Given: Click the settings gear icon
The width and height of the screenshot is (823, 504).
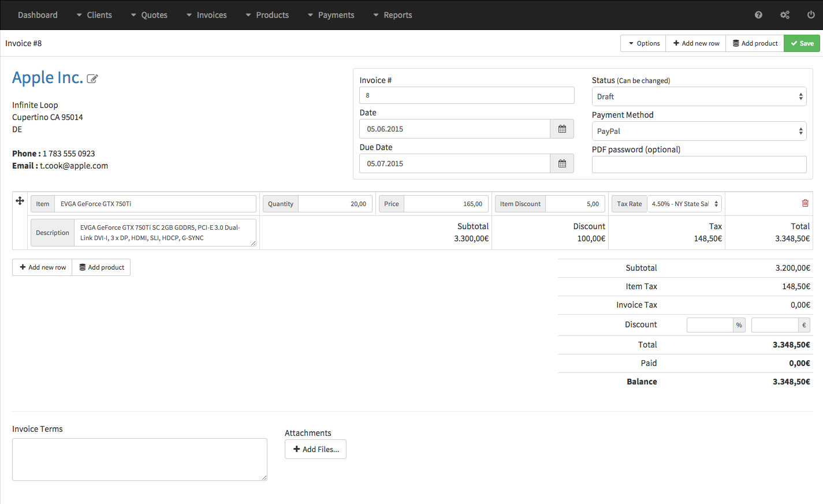Looking at the screenshot, I should pos(785,14).
